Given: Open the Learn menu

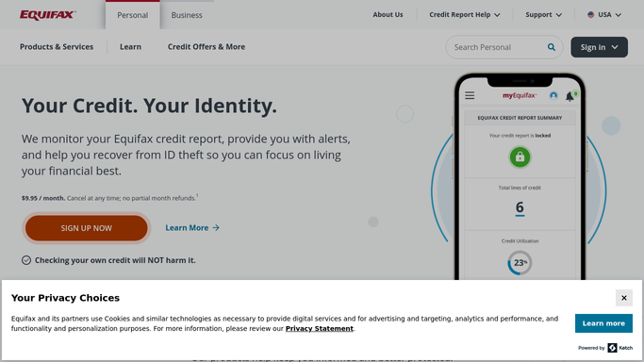Looking at the screenshot, I should (131, 47).
